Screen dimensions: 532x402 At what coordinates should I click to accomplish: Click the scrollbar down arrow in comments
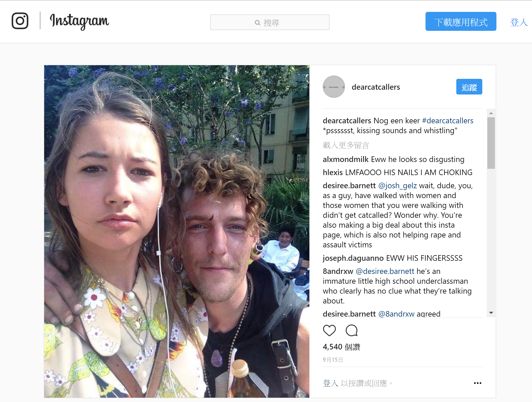[491, 313]
